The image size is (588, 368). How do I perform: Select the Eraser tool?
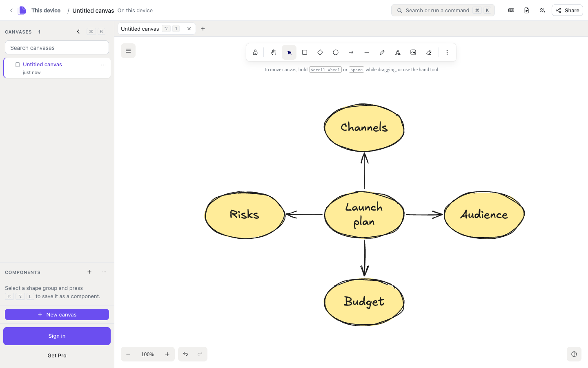(429, 52)
